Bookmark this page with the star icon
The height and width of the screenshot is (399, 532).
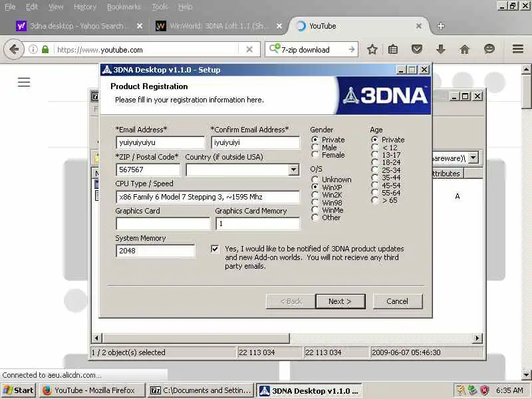click(x=372, y=49)
